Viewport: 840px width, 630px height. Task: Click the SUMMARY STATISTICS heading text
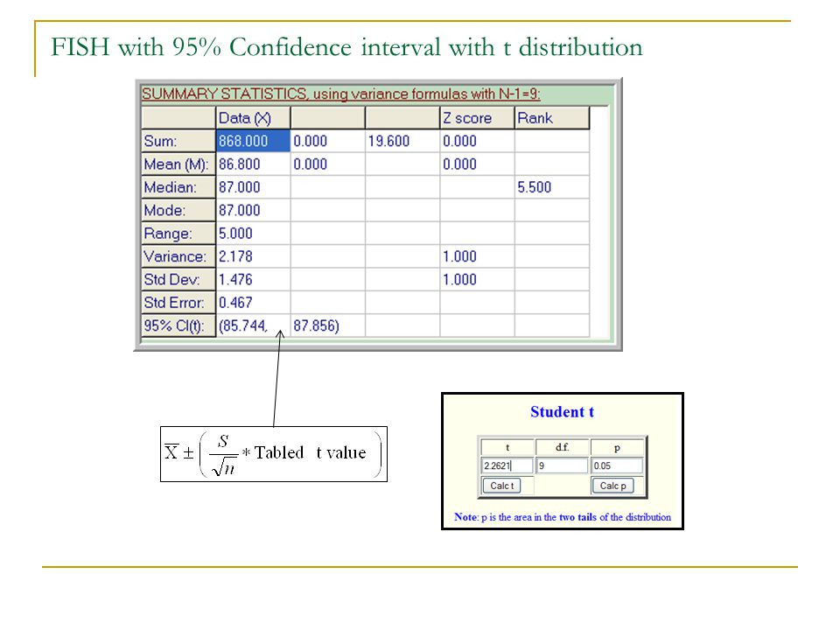pyautogui.click(x=340, y=94)
